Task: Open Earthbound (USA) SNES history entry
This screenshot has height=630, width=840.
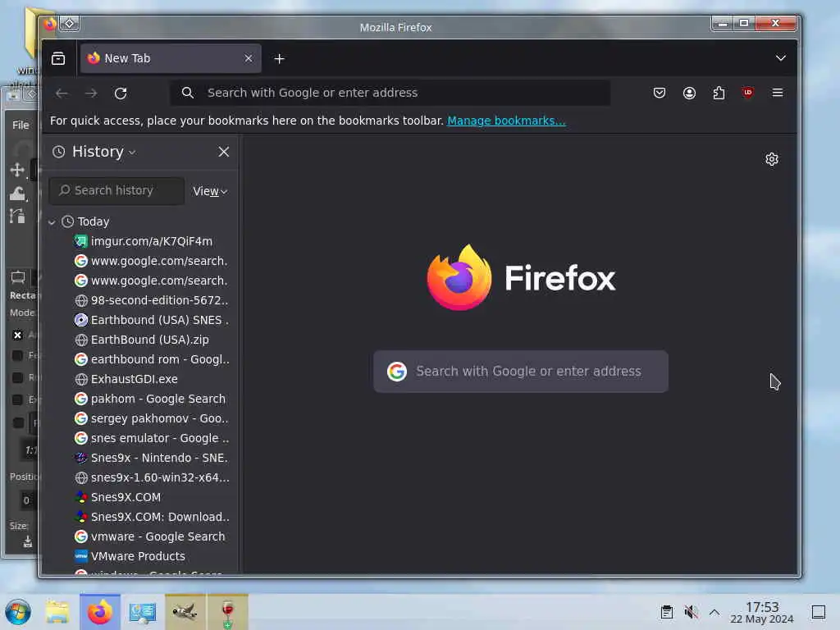Action: point(151,320)
